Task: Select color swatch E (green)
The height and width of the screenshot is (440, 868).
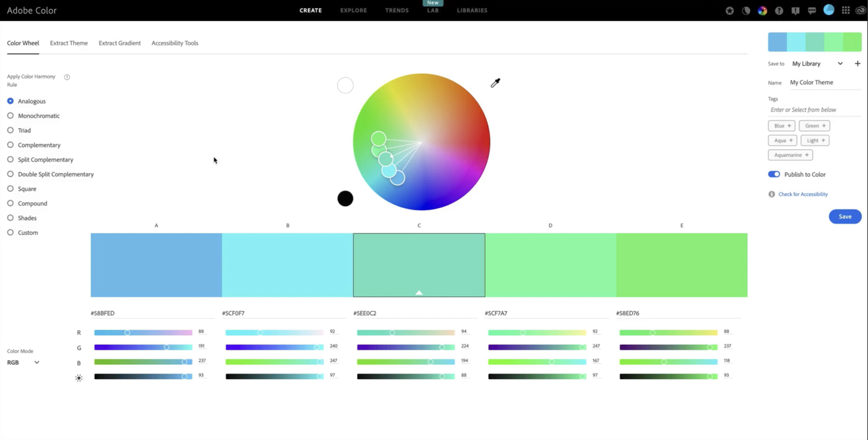Action: pyautogui.click(x=682, y=265)
